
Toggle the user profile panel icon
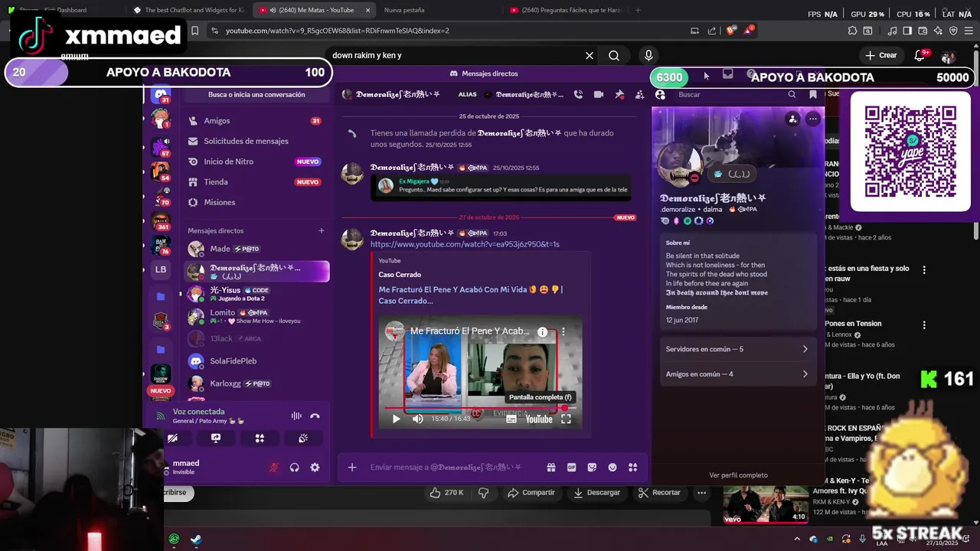point(660,94)
